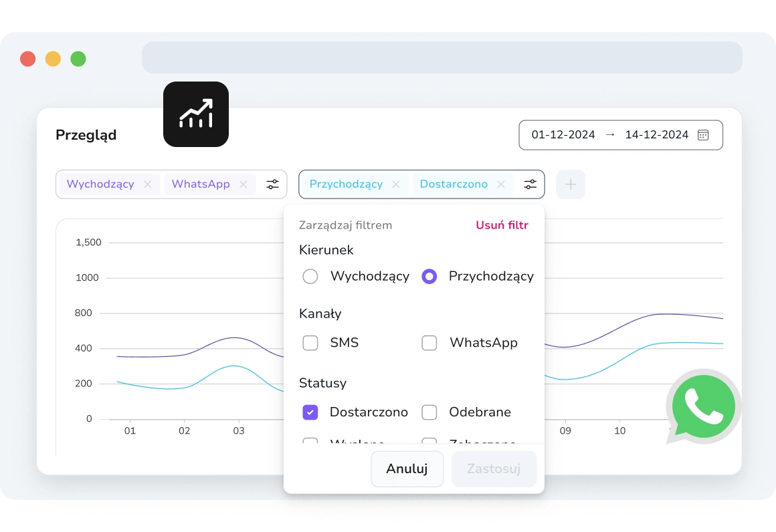Remove the Dostarczono filter tag
This screenshot has height=532, width=776.
pyautogui.click(x=500, y=184)
